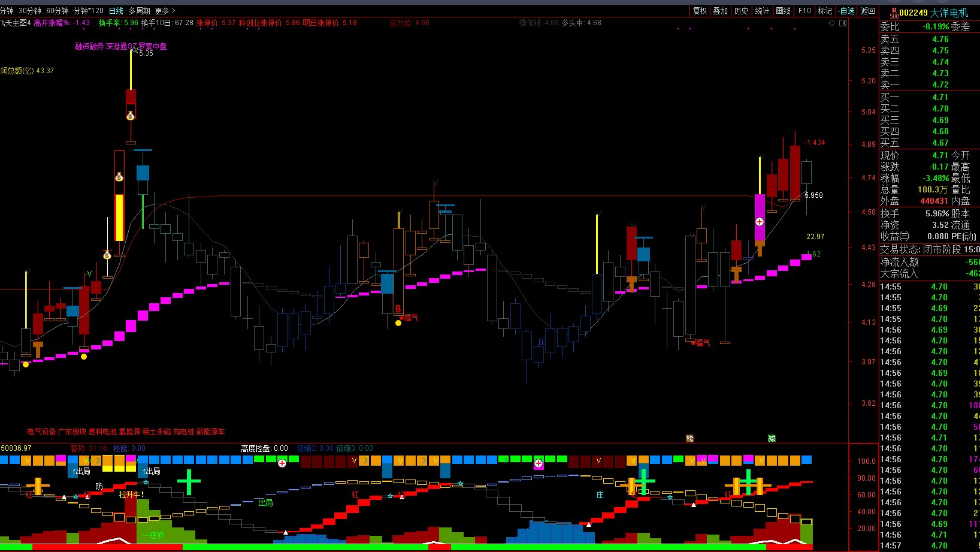980x552 pixels.
Task: Click the 净流入额 row
Action: (x=930, y=262)
